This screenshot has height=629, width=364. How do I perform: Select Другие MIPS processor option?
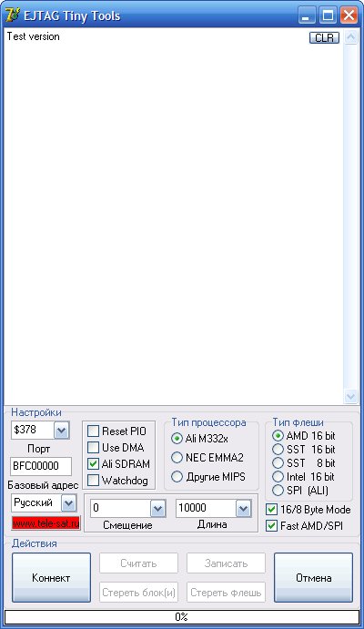[177, 477]
